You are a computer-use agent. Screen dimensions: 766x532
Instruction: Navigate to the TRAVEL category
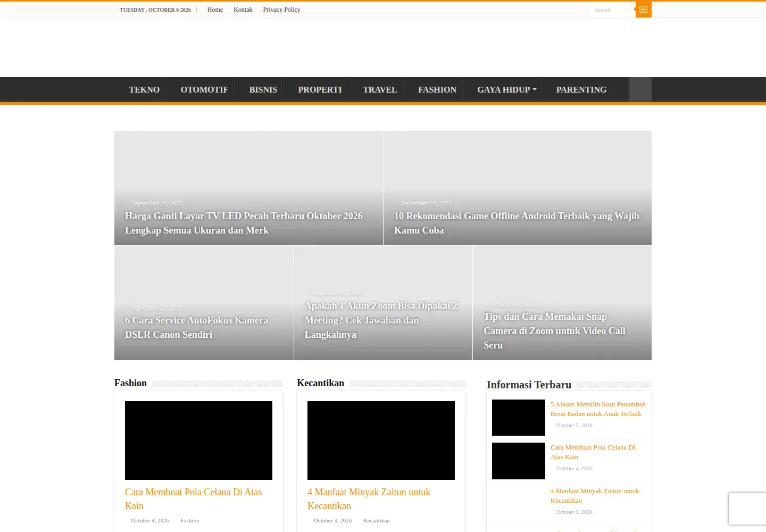coord(380,89)
